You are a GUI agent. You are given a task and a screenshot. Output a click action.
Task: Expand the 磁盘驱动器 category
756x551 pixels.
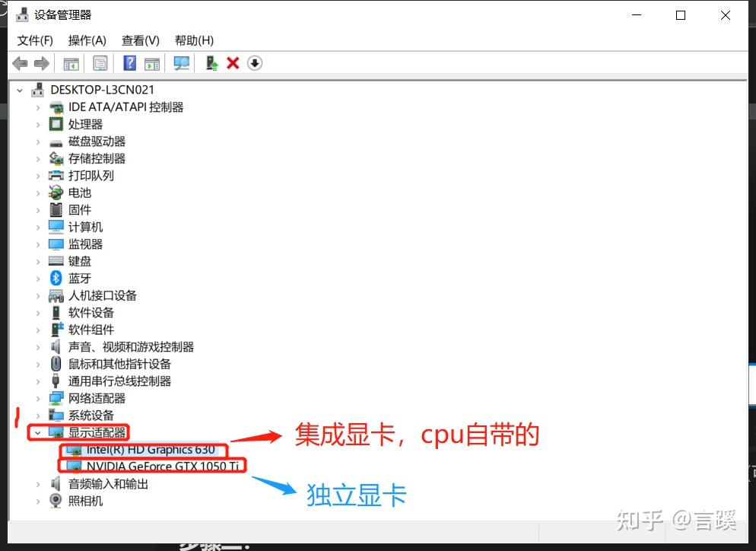[x=39, y=141]
